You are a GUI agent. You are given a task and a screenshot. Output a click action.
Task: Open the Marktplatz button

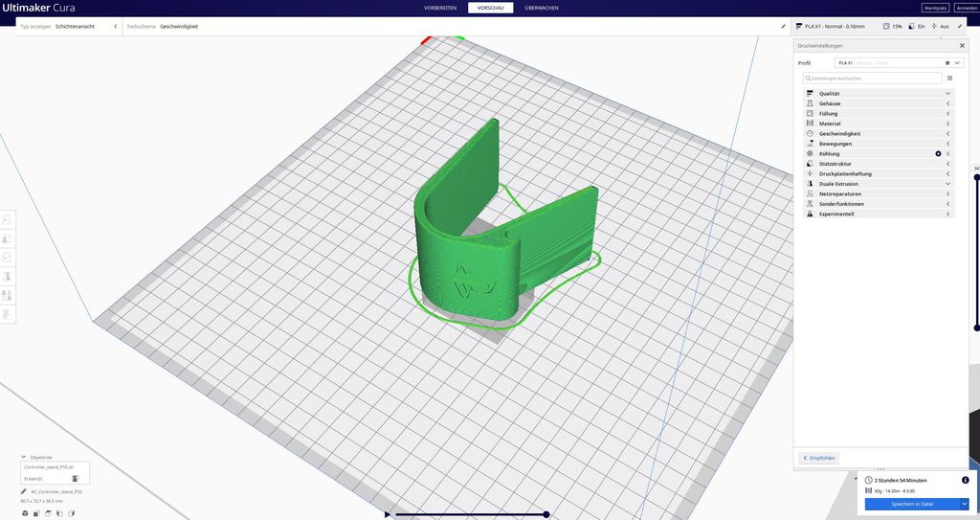[x=935, y=8]
